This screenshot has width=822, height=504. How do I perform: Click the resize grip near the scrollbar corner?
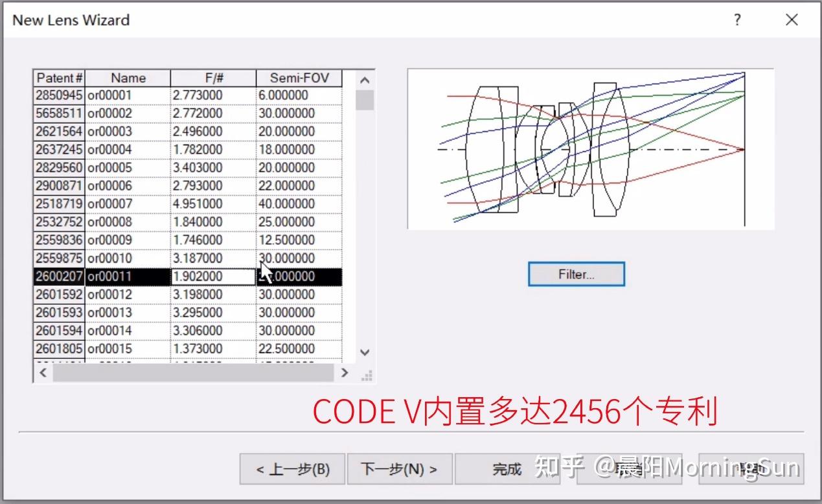[x=367, y=374]
